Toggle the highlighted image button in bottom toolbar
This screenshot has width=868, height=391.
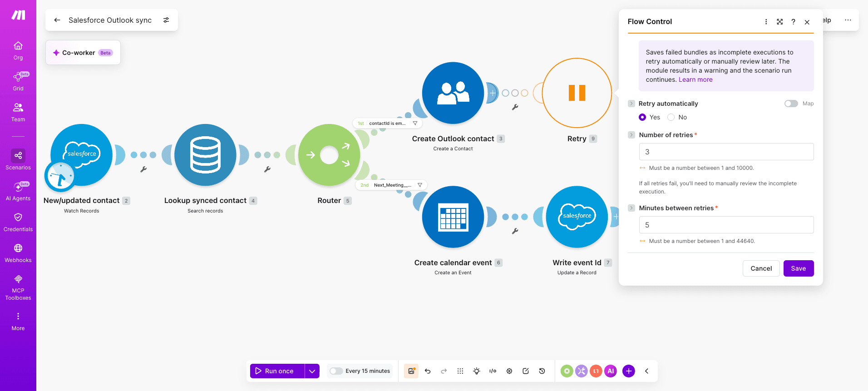(411, 371)
